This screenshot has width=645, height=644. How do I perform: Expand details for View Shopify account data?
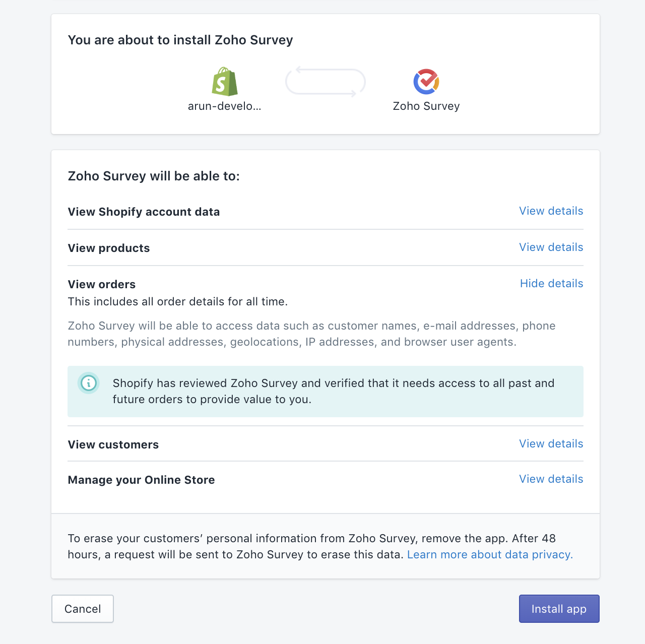click(551, 211)
